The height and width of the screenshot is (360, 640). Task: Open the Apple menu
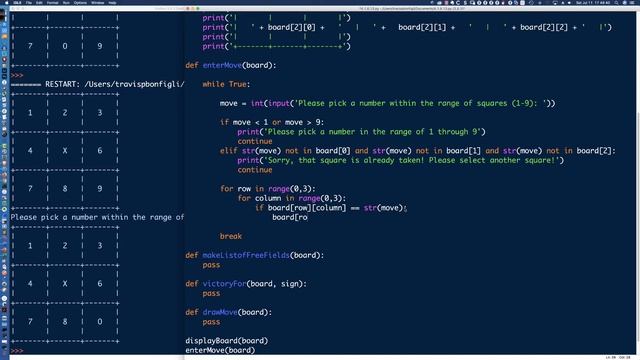pos(6,2)
